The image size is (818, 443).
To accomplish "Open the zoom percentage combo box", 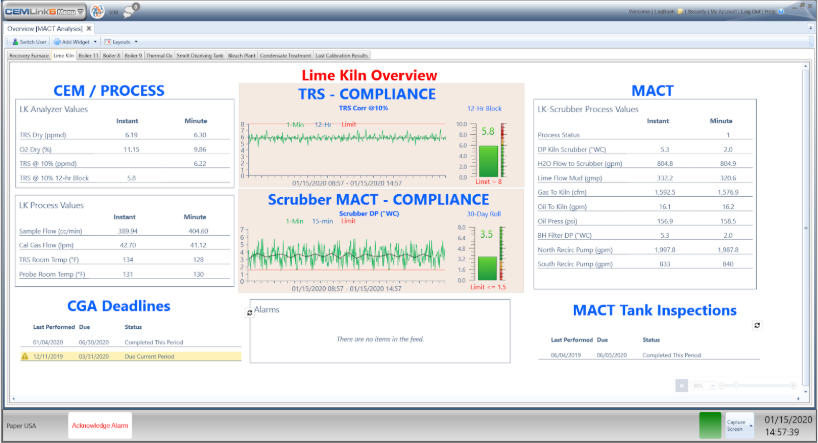I will click(x=703, y=386).
